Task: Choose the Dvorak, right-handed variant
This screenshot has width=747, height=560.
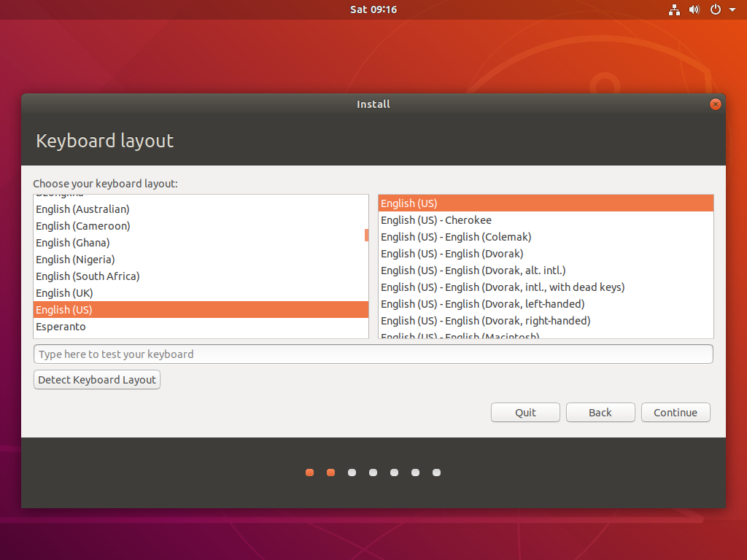Action: pos(546,321)
